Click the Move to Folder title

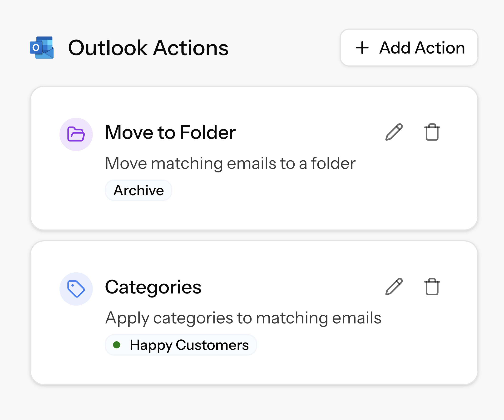coord(170,132)
